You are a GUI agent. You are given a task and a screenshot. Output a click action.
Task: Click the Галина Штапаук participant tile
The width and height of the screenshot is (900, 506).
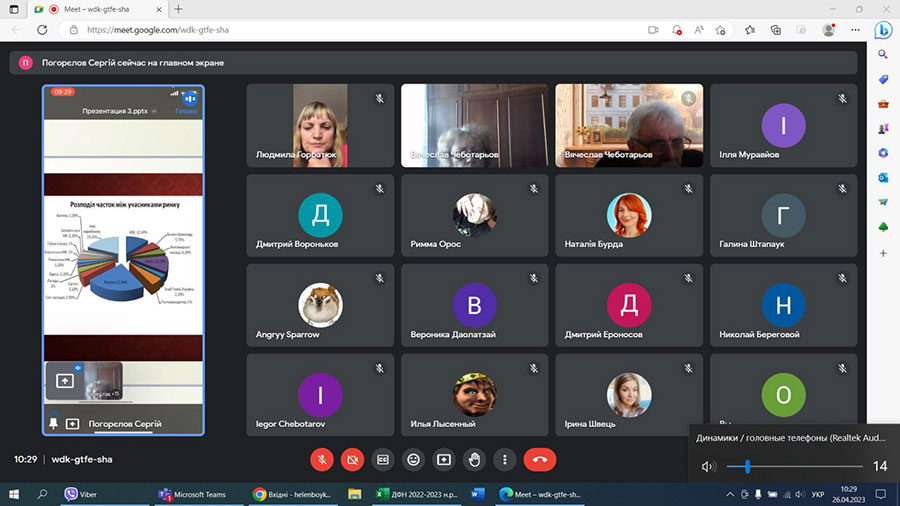click(x=783, y=215)
